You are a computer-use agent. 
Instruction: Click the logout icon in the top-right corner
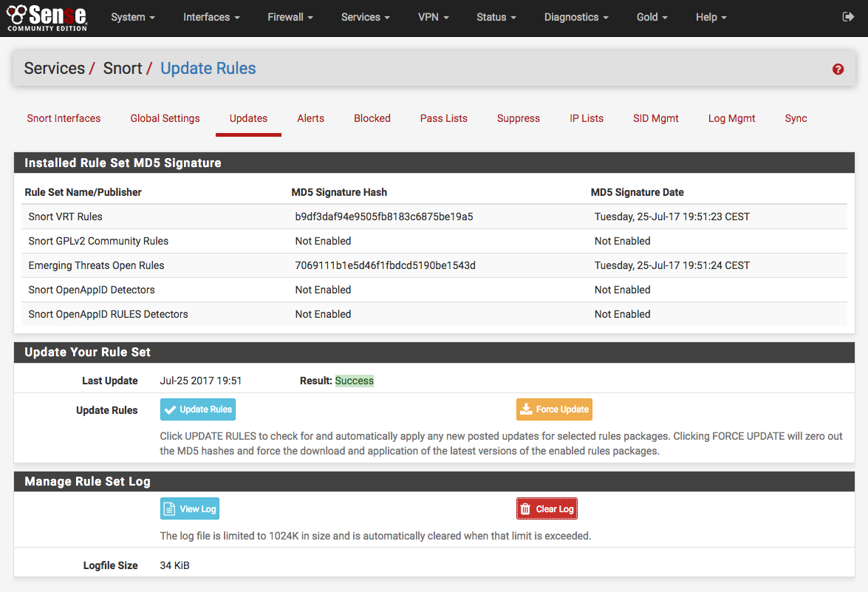[847, 17]
